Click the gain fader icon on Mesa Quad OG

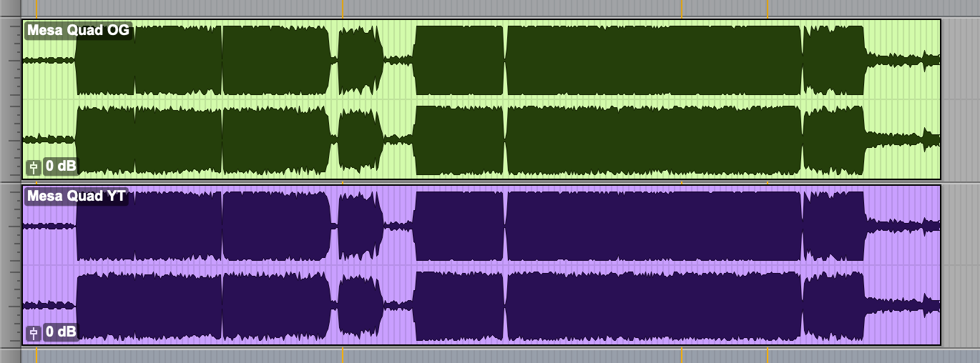33,167
